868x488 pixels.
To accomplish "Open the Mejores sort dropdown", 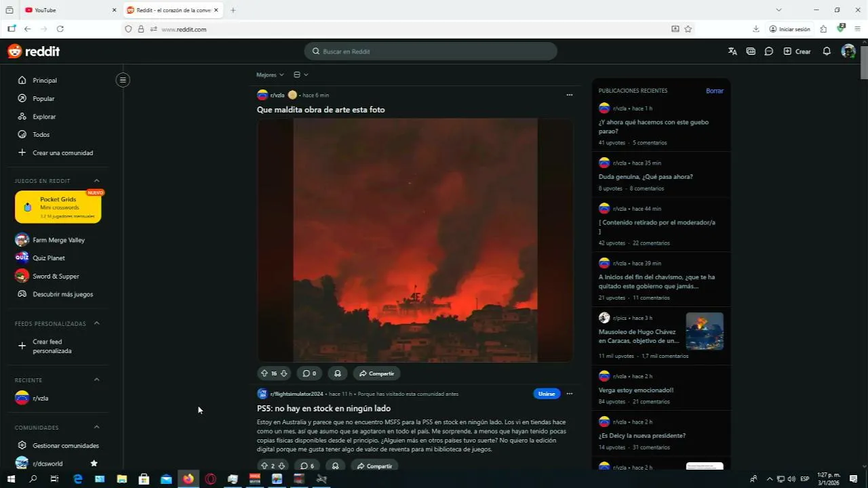I will [x=270, y=75].
